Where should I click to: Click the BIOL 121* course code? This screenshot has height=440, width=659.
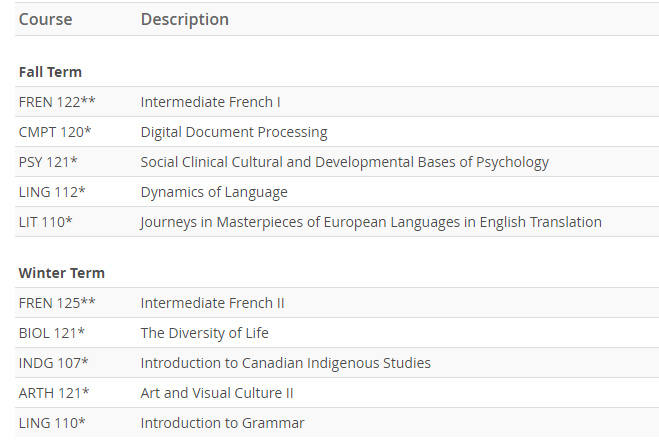tap(52, 333)
